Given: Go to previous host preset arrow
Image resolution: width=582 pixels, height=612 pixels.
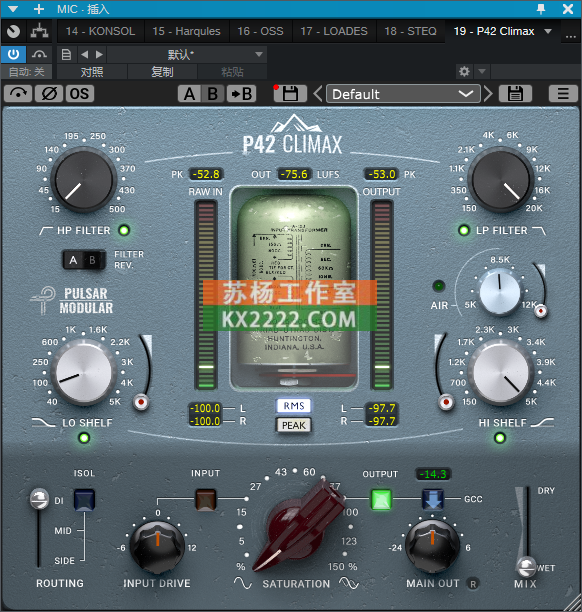Looking at the screenshot, I should pos(84,54).
